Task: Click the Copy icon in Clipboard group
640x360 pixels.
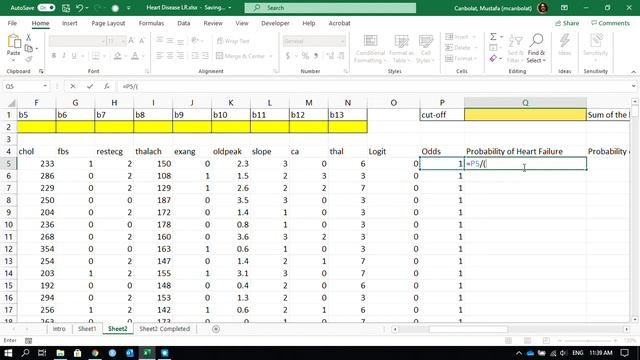Action: (29, 49)
